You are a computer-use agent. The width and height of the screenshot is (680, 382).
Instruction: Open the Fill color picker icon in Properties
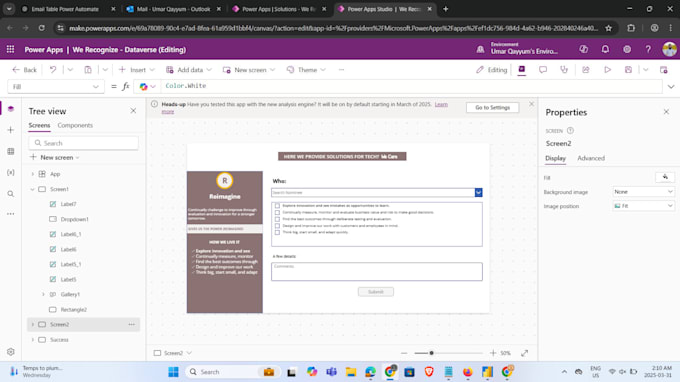(665, 177)
